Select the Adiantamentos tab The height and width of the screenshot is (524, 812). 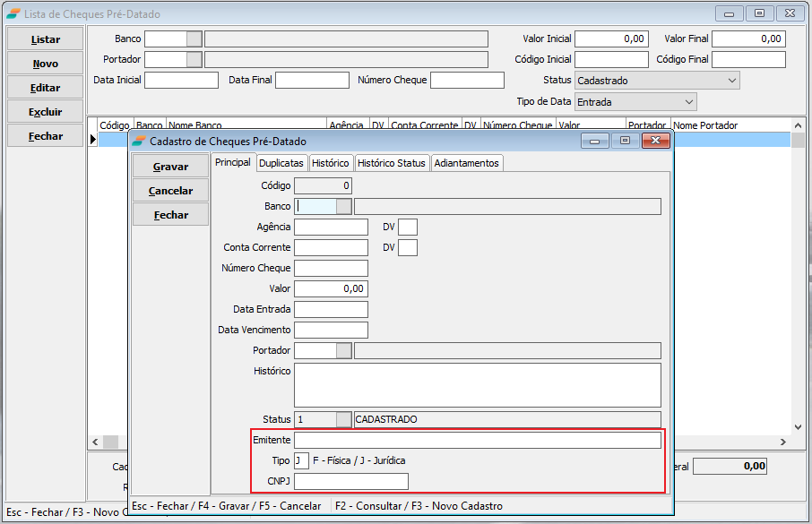466,163
